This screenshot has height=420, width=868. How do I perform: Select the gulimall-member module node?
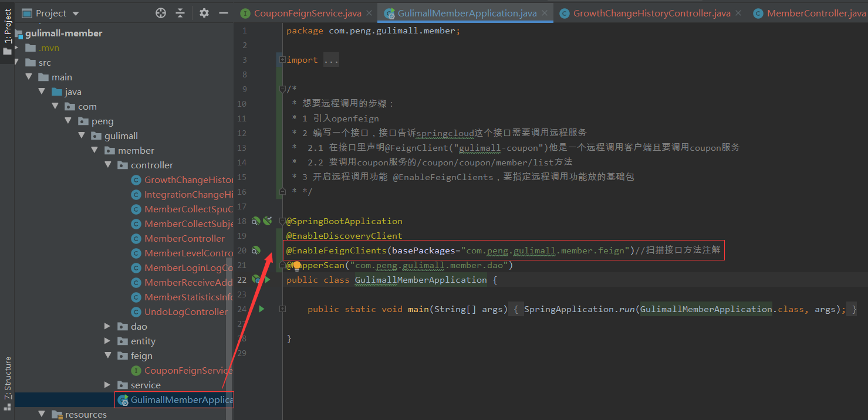pos(64,33)
